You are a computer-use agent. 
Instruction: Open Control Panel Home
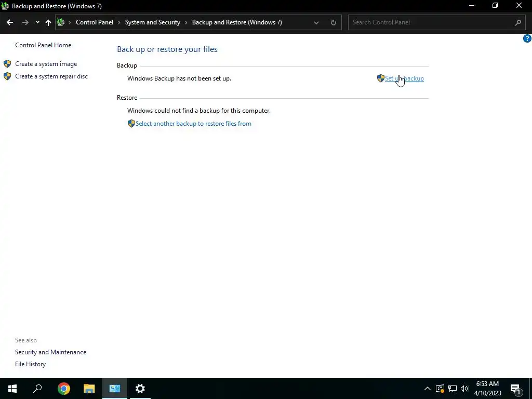(43, 45)
